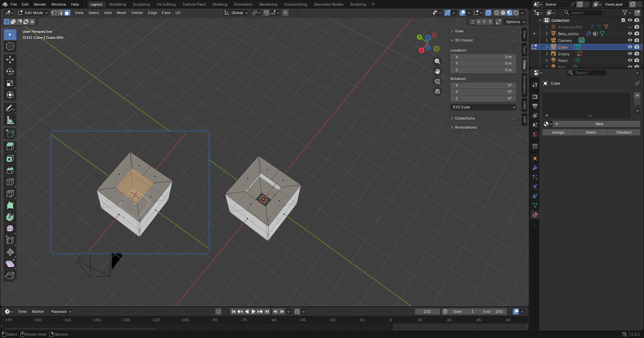Choose the Shear tool
The width and height of the screenshot is (644, 338).
[10, 264]
